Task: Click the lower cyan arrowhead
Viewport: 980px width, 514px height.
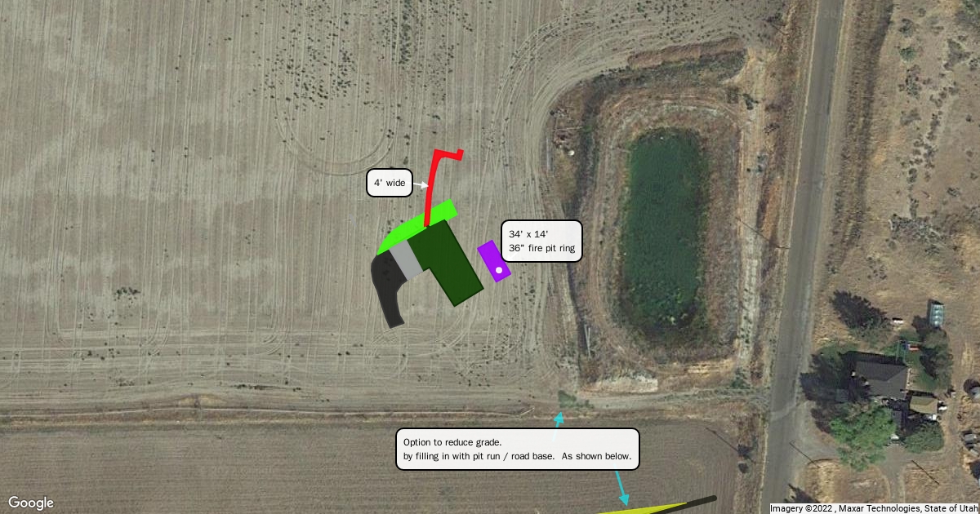Action: [x=624, y=499]
